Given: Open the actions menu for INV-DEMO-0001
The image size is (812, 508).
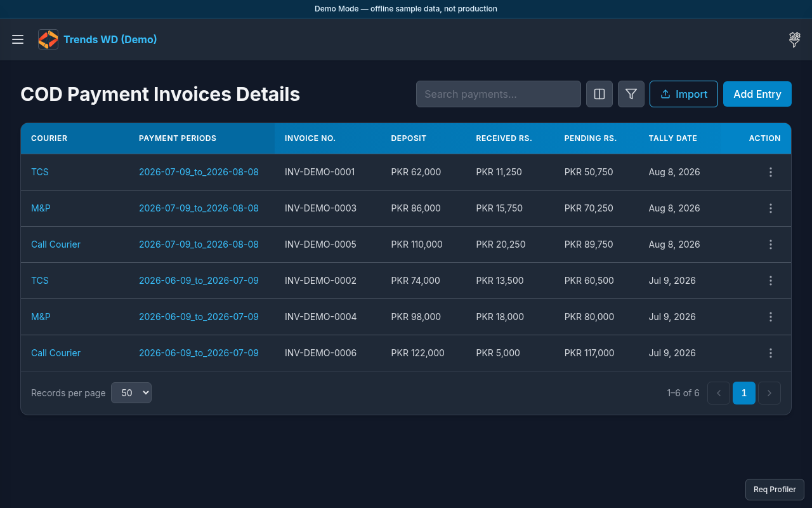Looking at the screenshot, I should click(x=771, y=172).
